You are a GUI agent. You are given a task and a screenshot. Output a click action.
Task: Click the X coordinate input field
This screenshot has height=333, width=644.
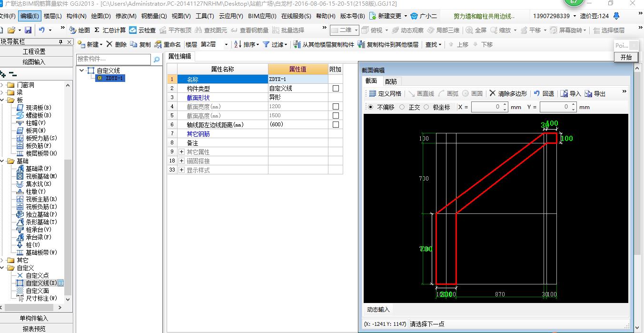(x=490, y=107)
